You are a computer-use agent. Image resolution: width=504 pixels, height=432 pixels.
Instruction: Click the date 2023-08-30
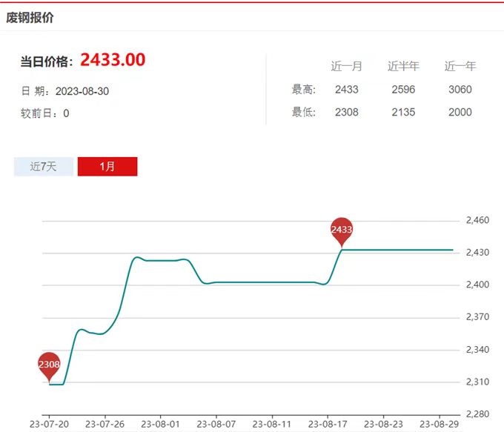click(82, 91)
